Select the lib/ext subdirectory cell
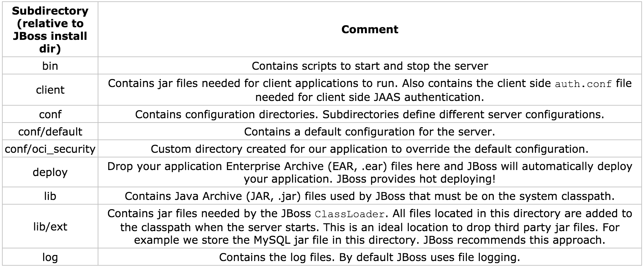The image size is (644, 267). point(50,226)
